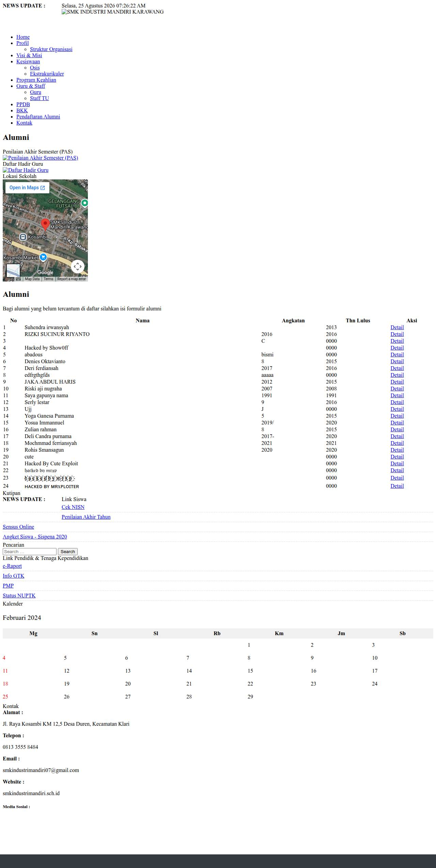Click the Google logo on map

tap(45, 272)
